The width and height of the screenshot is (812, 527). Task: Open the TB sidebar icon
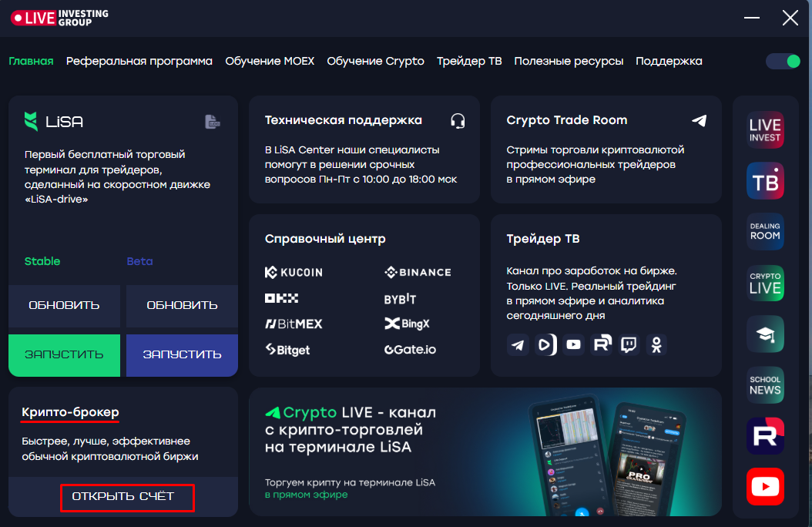coord(765,180)
